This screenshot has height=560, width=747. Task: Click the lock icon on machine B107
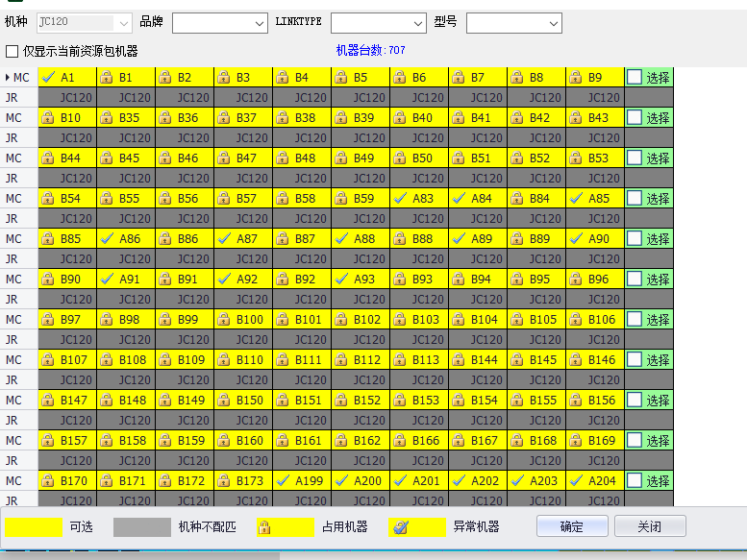coord(47,360)
